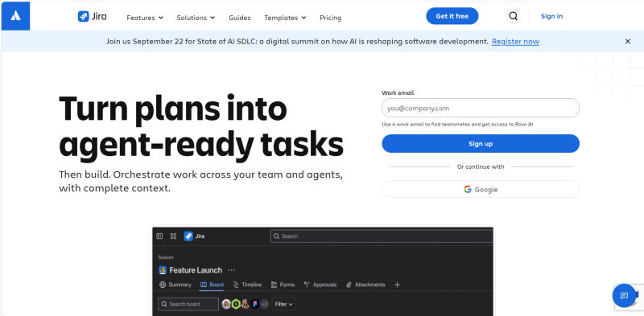Expand the Templates menu
This screenshot has width=644, height=316.
tap(285, 18)
